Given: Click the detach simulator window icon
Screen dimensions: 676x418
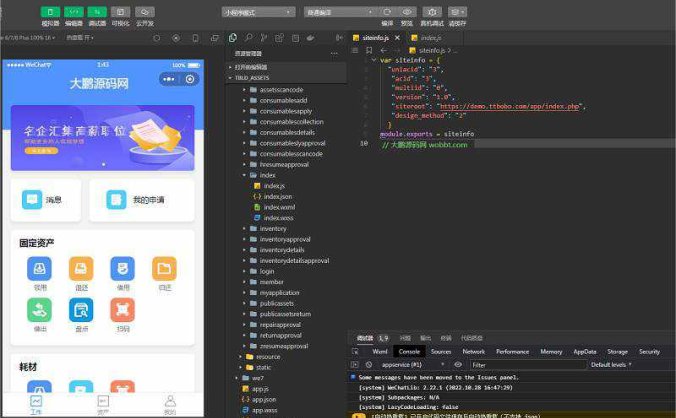Looking at the screenshot, I should [214, 38].
